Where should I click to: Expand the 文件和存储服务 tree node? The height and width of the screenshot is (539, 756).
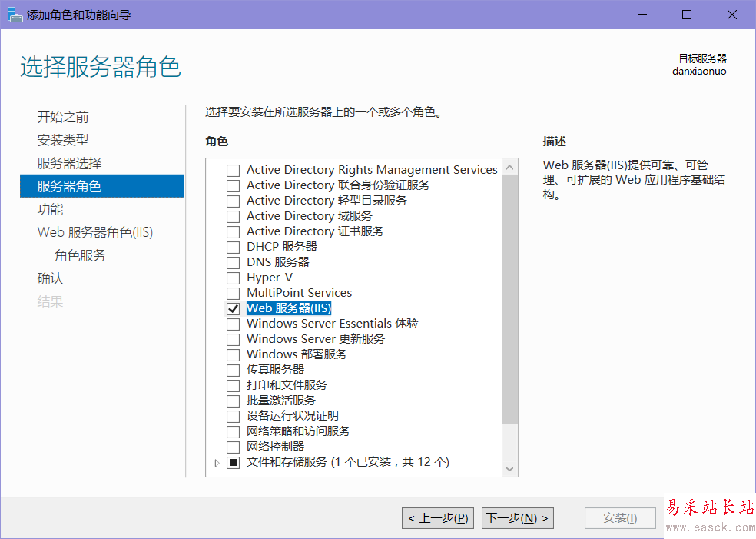(x=217, y=463)
